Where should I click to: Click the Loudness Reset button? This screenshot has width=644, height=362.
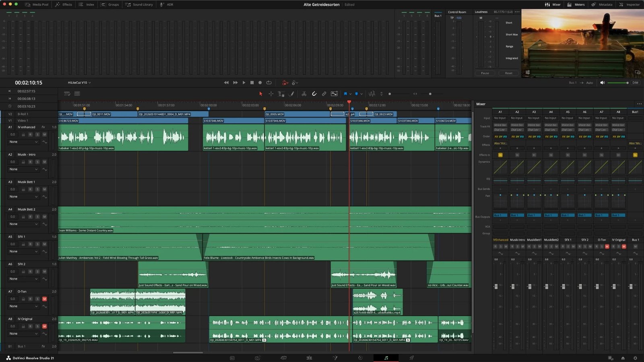tap(509, 73)
